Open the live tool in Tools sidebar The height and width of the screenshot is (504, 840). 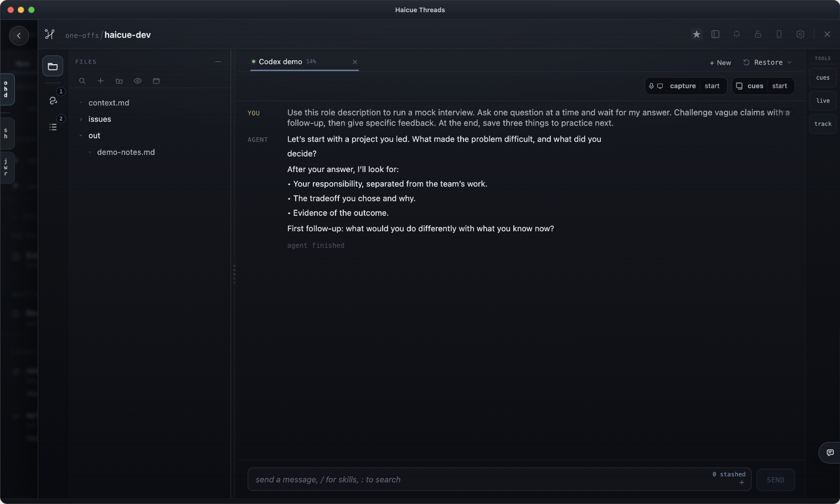(823, 101)
